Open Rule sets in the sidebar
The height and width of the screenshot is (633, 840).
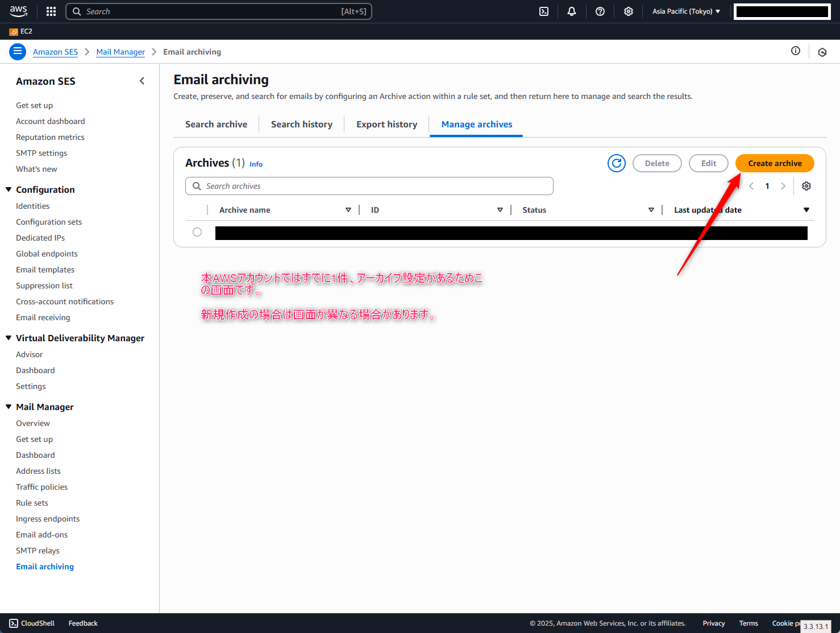point(32,503)
